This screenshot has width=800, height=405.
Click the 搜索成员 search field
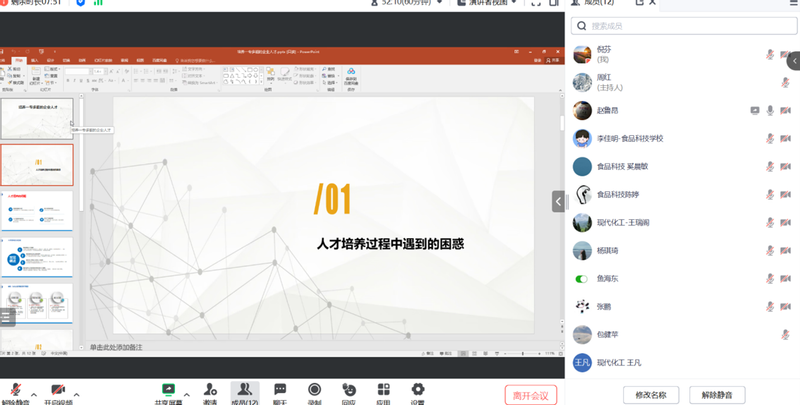[680, 26]
